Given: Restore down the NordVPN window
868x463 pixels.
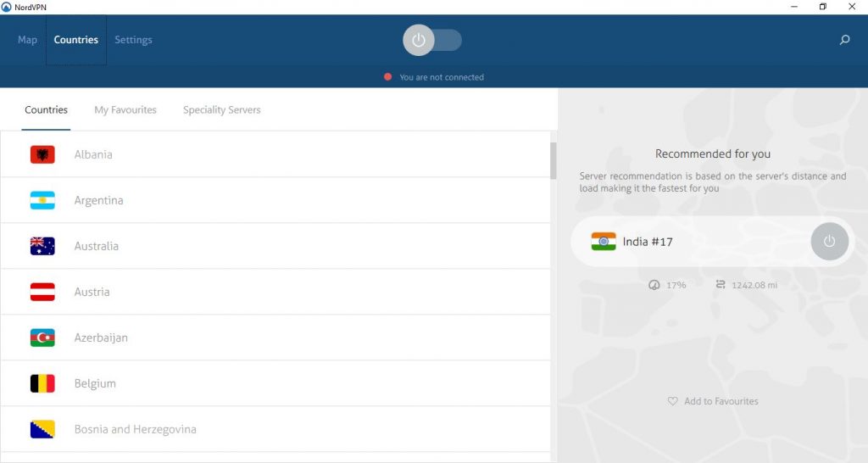Looking at the screenshot, I should 822,7.
